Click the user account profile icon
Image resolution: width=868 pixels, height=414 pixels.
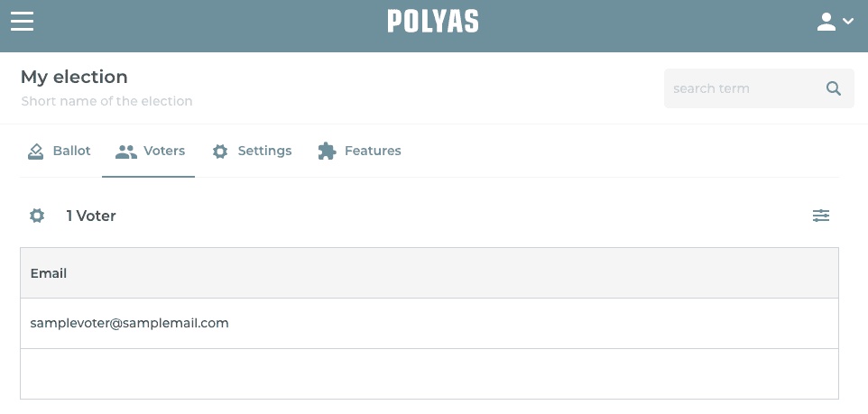coord(826,23)
